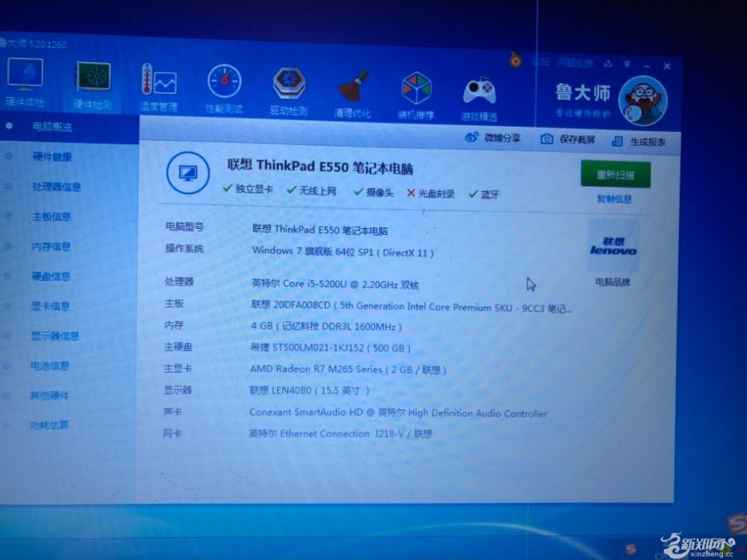Select 显卡信息 in the sidebar

[x=51, y=306]
